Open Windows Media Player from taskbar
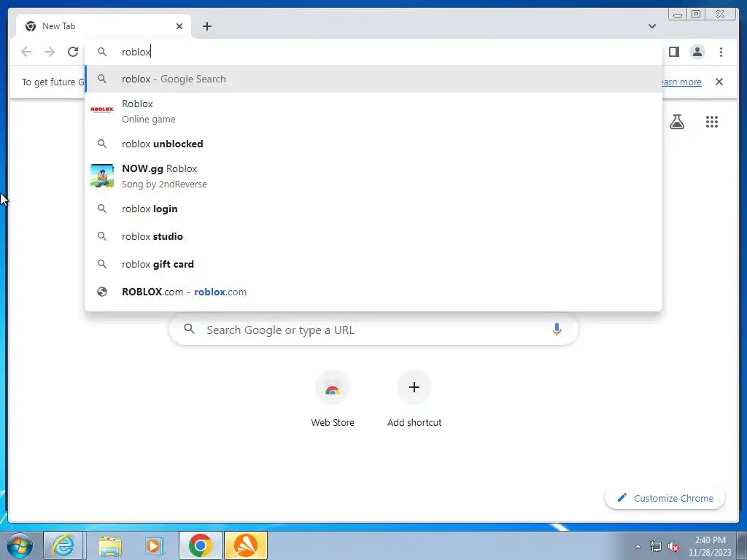The height and width of the screenshot is (560, 747). tap(154, 545)
